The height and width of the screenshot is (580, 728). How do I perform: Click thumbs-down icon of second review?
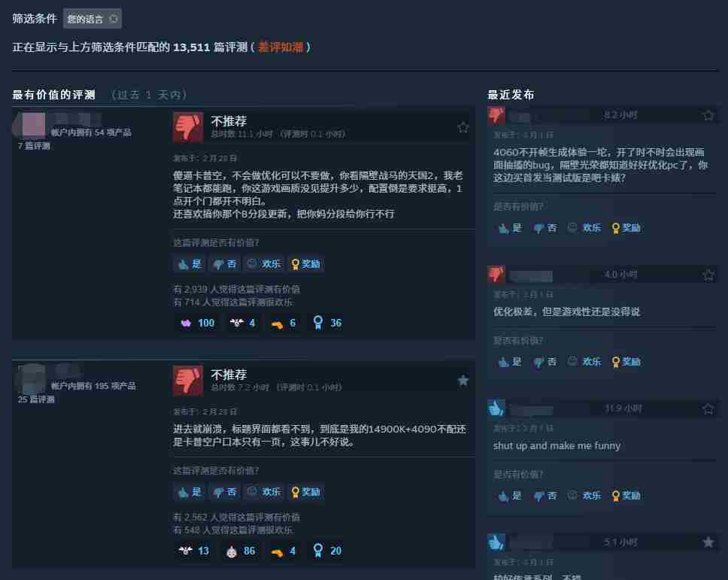point(187,381)
